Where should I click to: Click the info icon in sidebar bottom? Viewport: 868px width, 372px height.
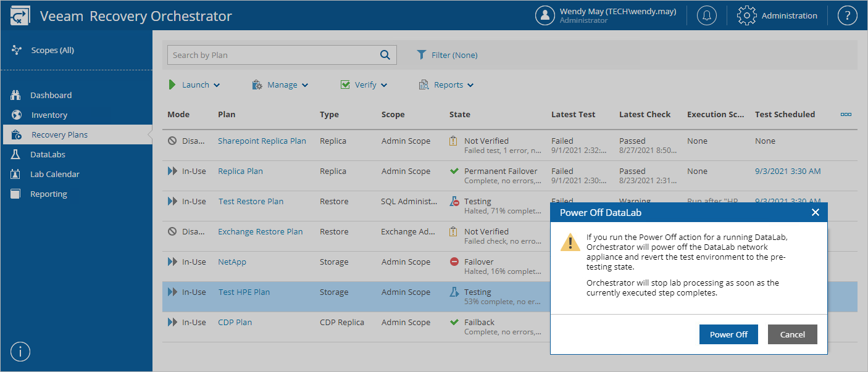(20, 352)
